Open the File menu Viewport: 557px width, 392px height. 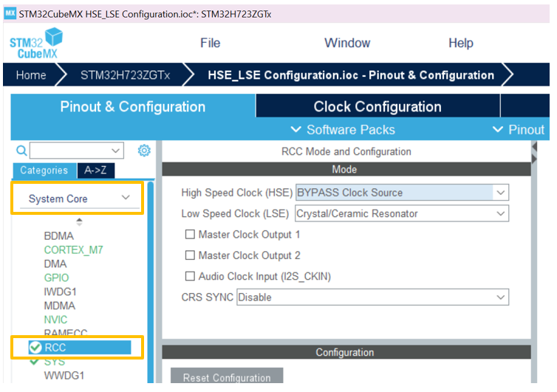pos(211,43)
